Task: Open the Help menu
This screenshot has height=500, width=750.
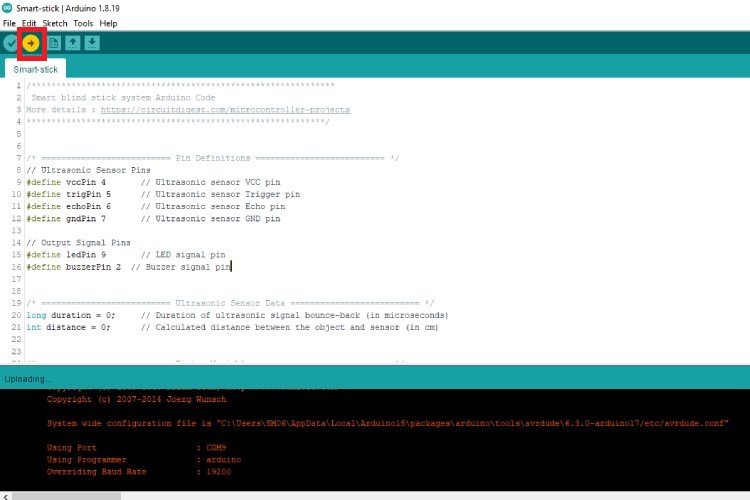Action: 108,23
